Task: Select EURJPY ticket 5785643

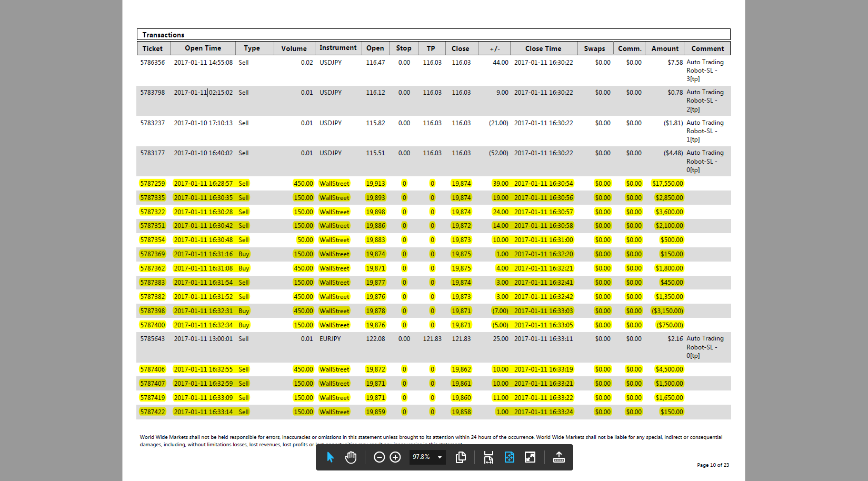Action: pyautogui.click(x=153, y=339)
